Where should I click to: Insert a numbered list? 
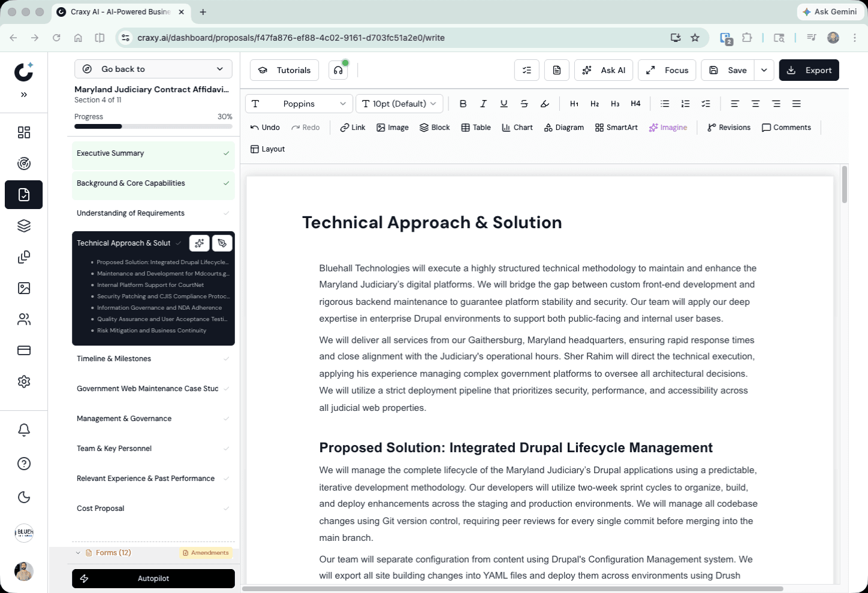(685, 104)
